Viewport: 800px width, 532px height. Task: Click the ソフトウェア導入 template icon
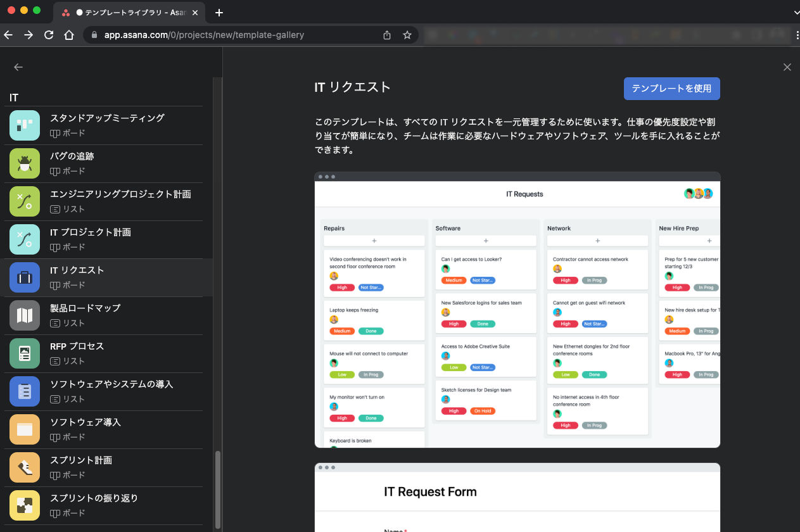point(25,429)
